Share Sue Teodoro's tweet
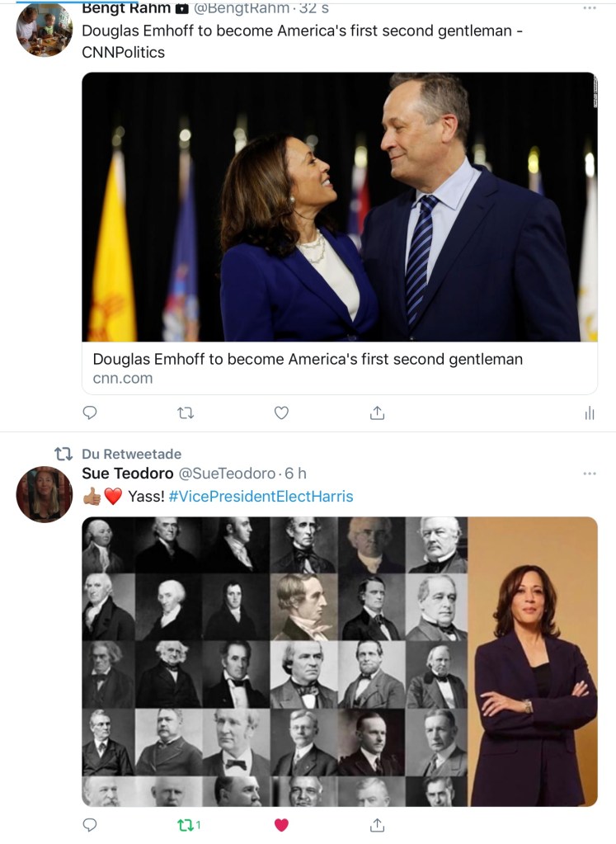The image size is (616, 844). [x=377, y=824]
